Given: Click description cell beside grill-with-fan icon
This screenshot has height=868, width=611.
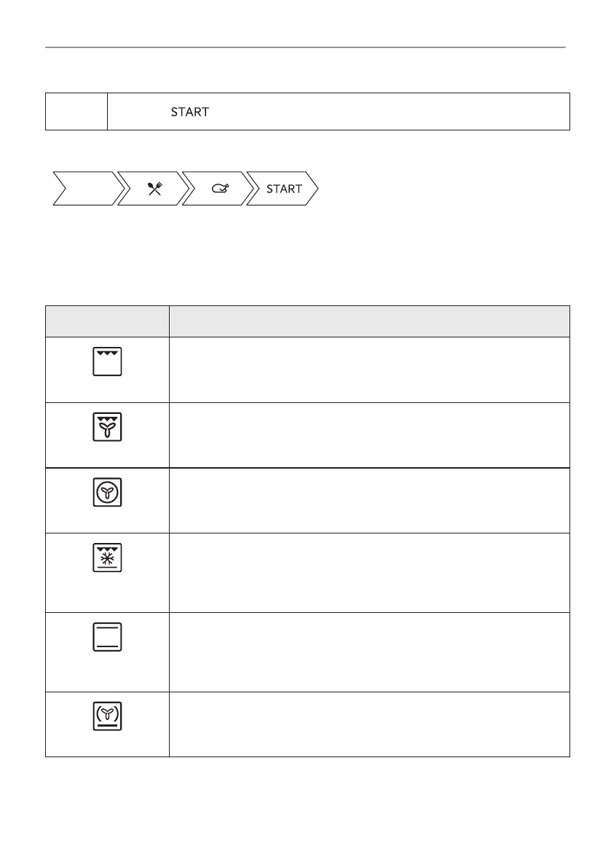Looking at the screenshot, I should [368, 434].
